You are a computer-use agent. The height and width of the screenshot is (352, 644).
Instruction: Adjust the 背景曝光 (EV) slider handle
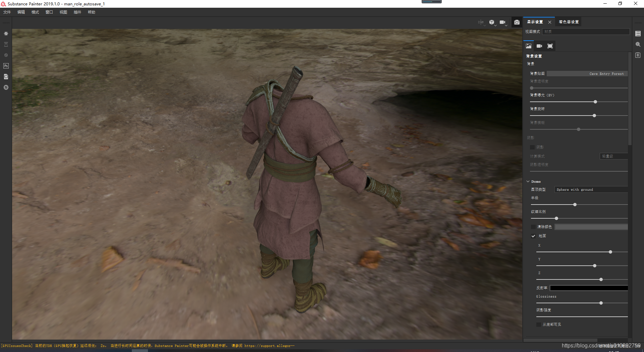tap(595, 102)
